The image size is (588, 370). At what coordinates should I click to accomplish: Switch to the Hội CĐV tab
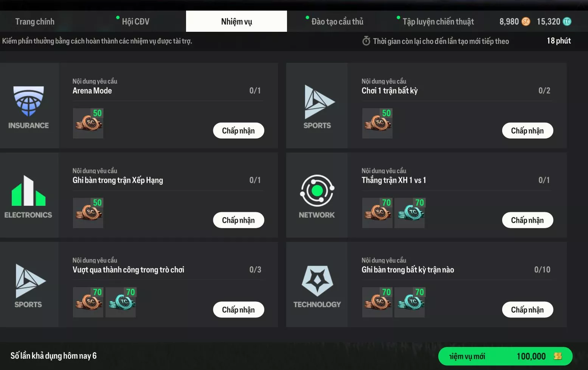coord(135,22)
